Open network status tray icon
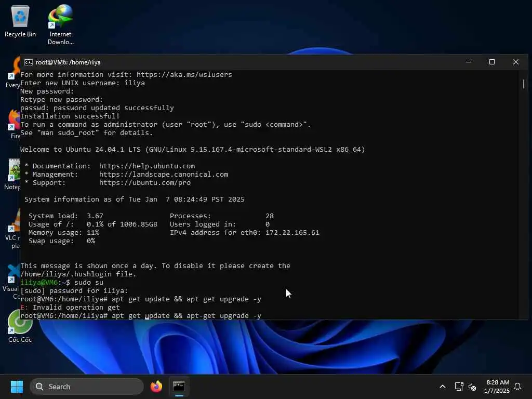The height and width of the screenshot is (399, 532). click(459, 387)
